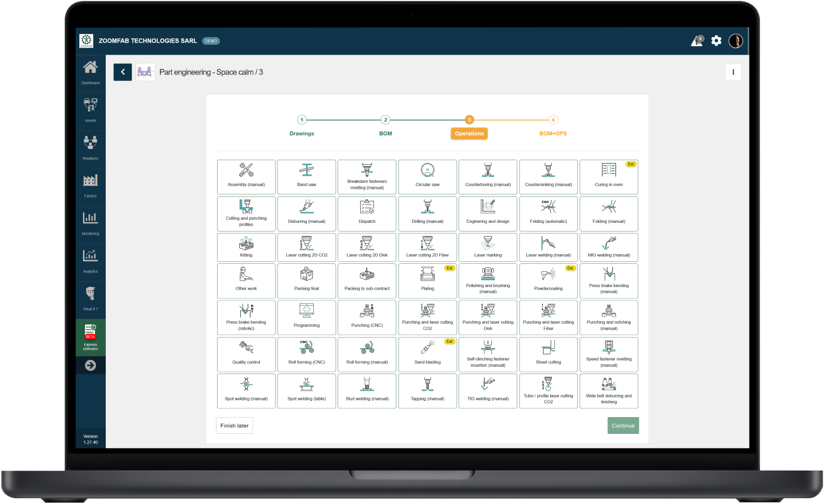
Task: Open the three-dot options menu
Action: click(x=733, y=72)
